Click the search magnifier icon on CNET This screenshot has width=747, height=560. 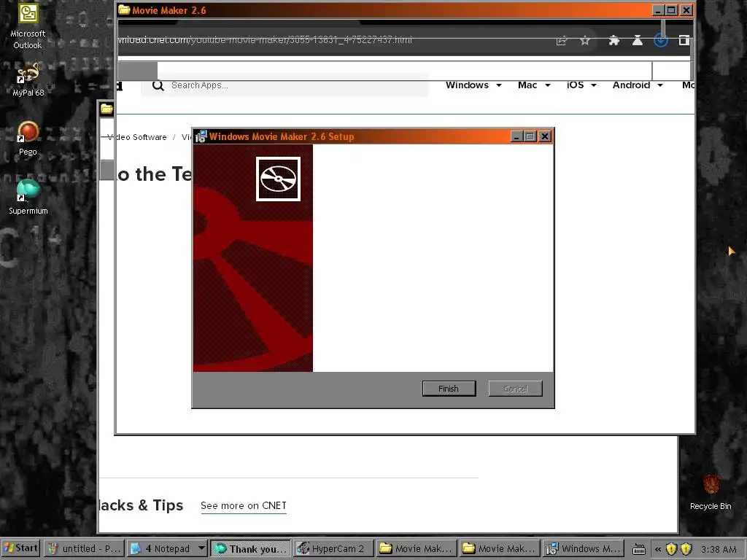point(158,86)
